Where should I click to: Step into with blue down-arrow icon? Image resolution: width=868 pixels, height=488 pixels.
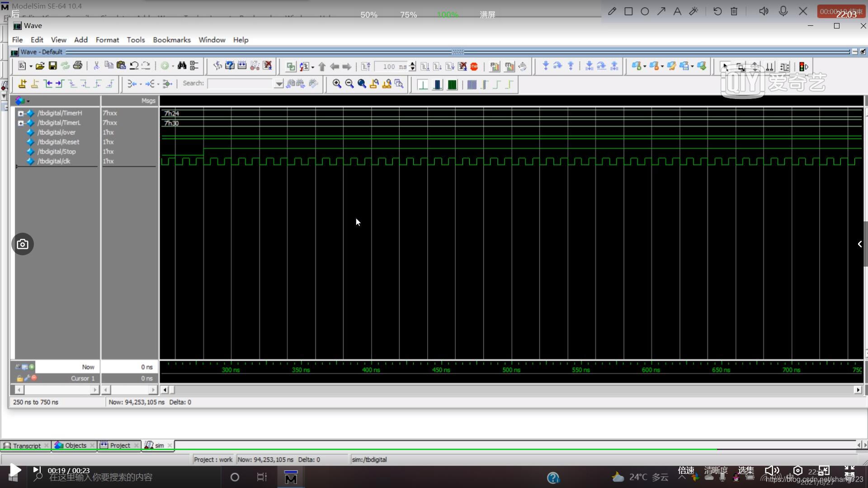(x=546, y=66)
